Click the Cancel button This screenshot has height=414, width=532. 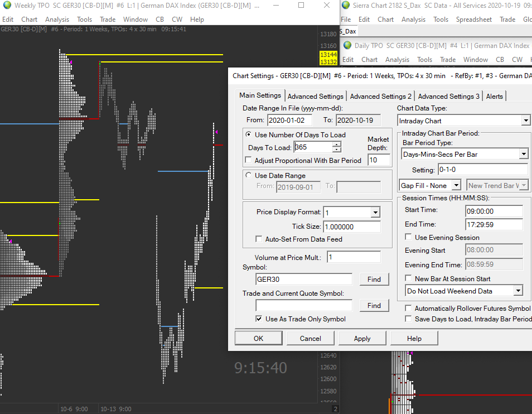(311, 338)
